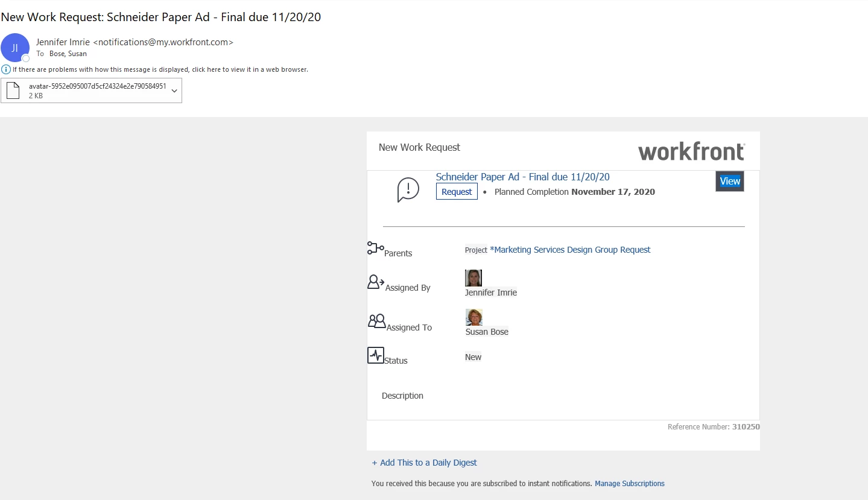Click the Workfront logo

pos(691,151)
